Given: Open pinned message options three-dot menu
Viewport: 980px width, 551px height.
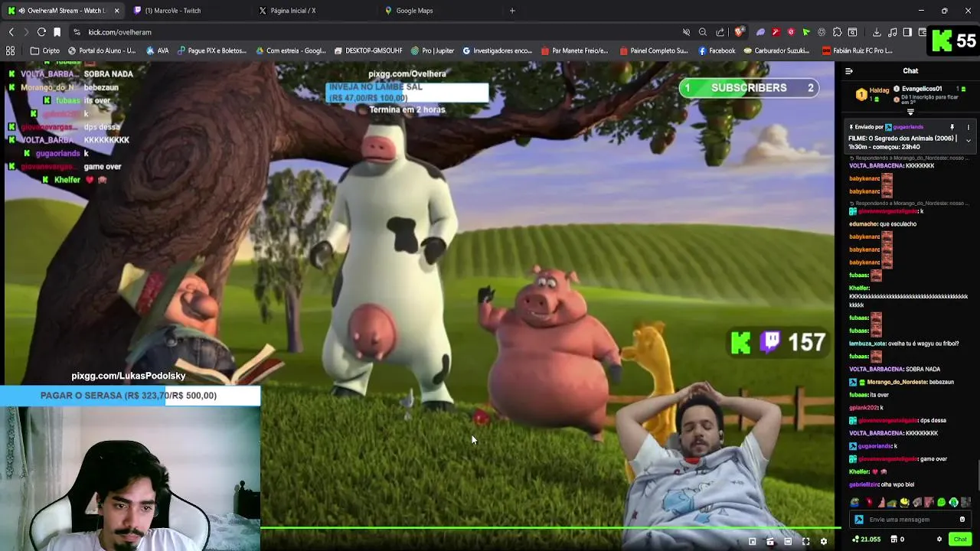Looking at the screenshot, I should (x=968, y=127).
